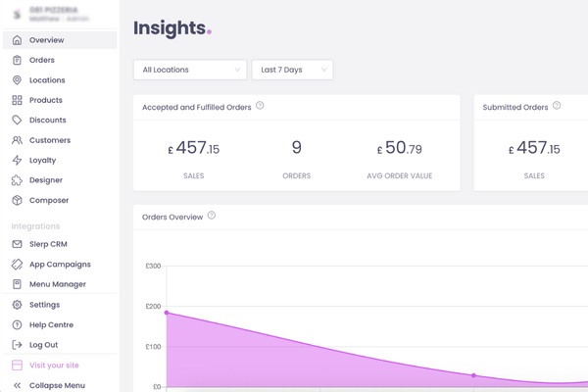Click info icon beside Orders Overview
The width and height of the screenshot is (588, 392).
point(212,216)
